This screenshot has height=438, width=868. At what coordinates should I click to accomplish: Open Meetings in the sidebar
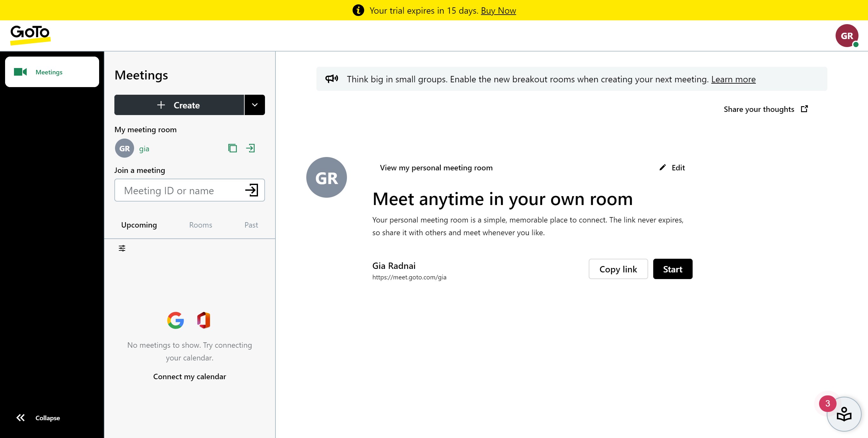[x=52, y=72]
